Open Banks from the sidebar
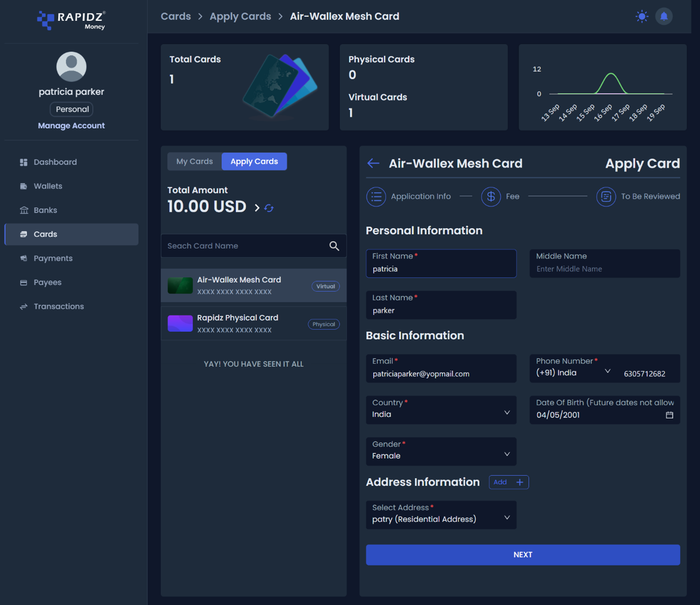 [x=71, y=210]
